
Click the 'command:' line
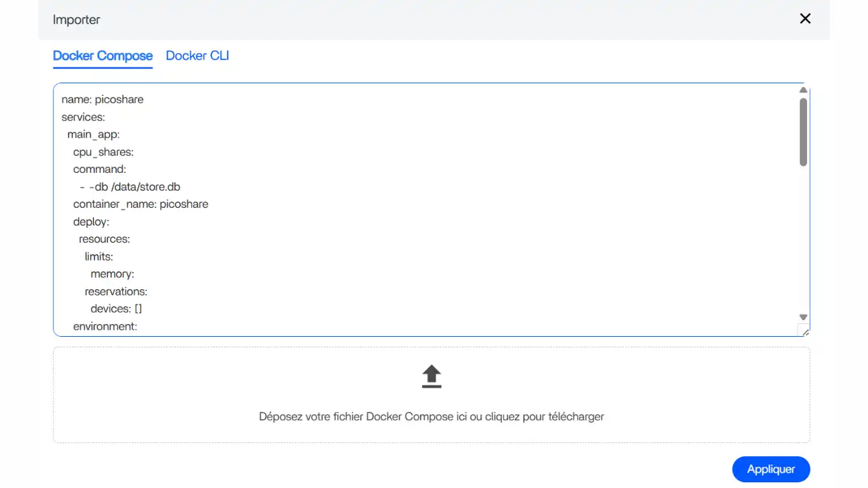coord(100,169)
